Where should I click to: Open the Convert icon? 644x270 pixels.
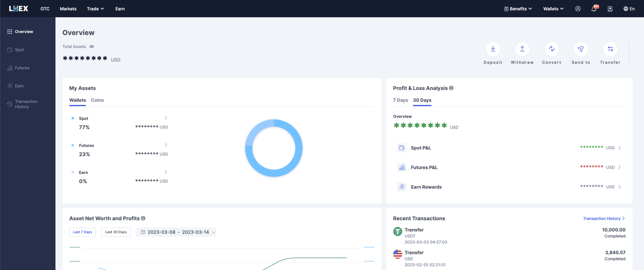551,49
